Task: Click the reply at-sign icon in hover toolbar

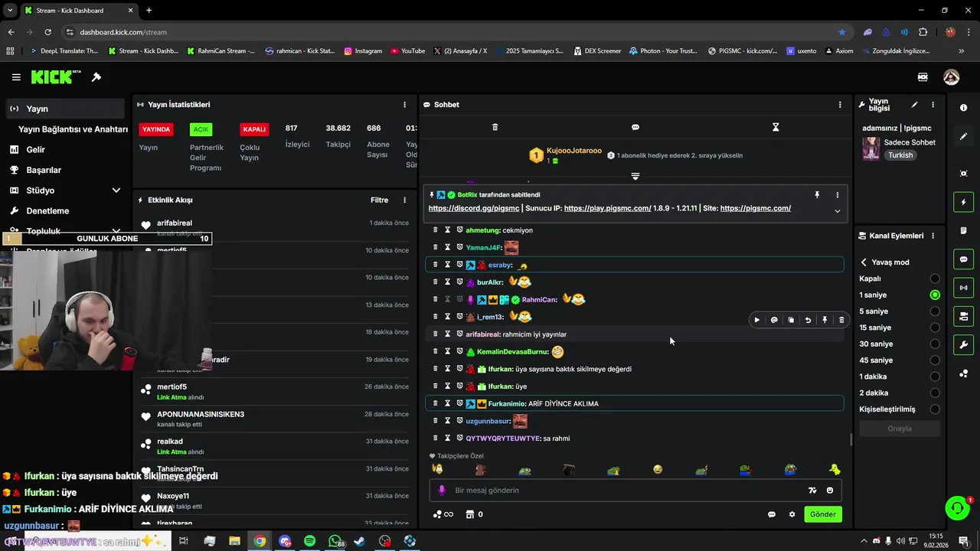Action: click(774, 320)
